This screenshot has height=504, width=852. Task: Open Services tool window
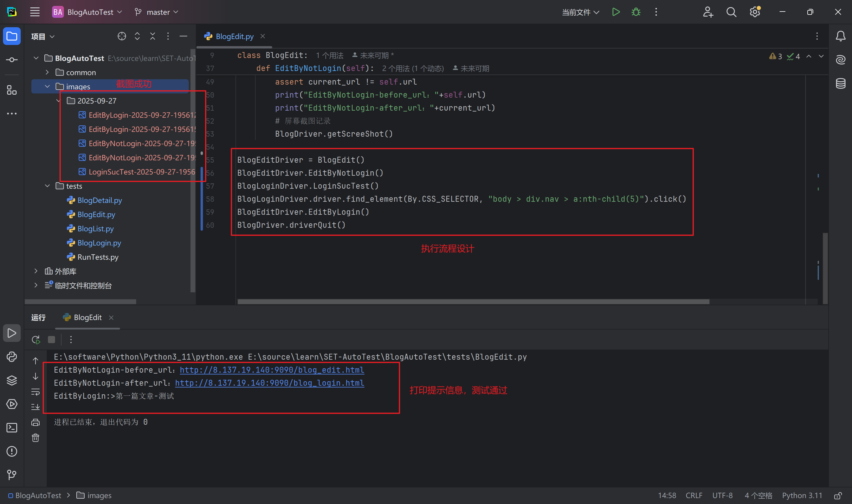12,404
